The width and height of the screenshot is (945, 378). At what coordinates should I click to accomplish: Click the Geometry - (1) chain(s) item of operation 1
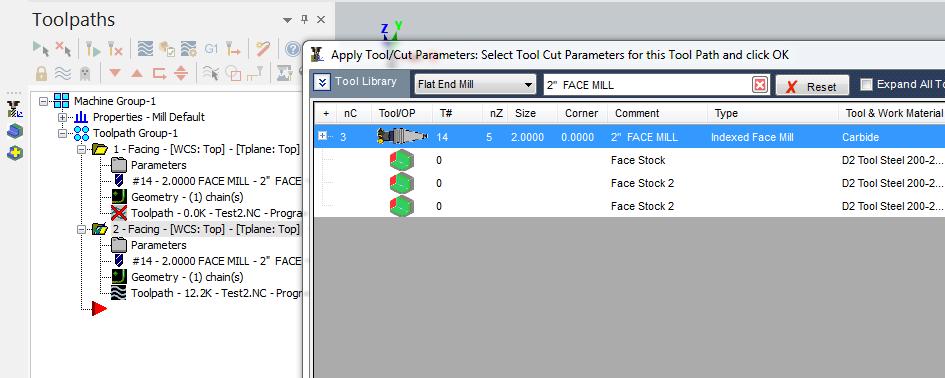point(187,197)
